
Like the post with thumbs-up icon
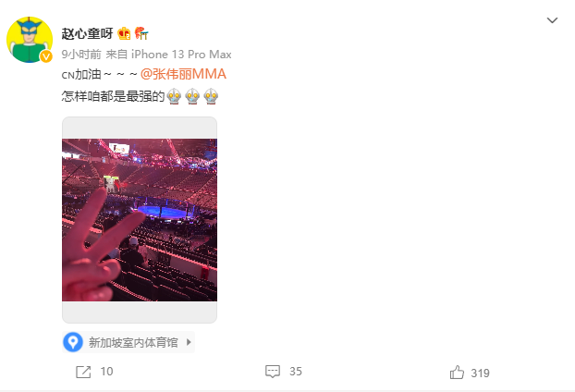pos(457,373)
